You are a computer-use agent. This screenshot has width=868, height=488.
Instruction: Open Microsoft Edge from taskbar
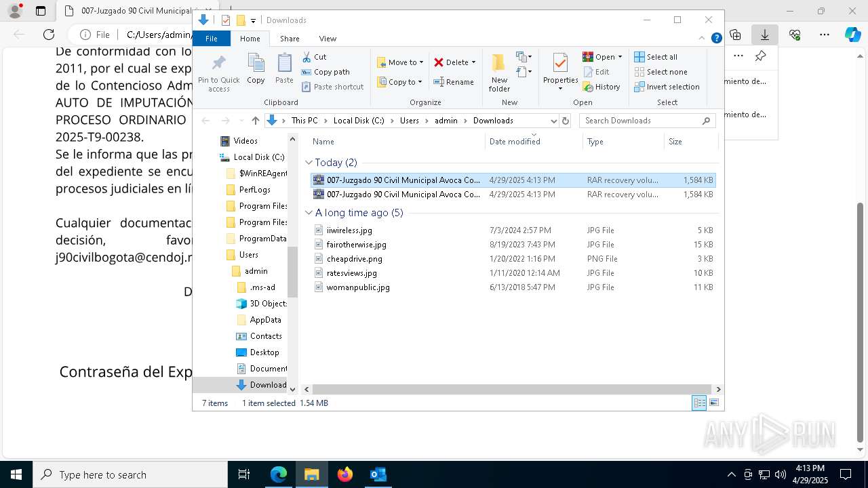(279, 474)
